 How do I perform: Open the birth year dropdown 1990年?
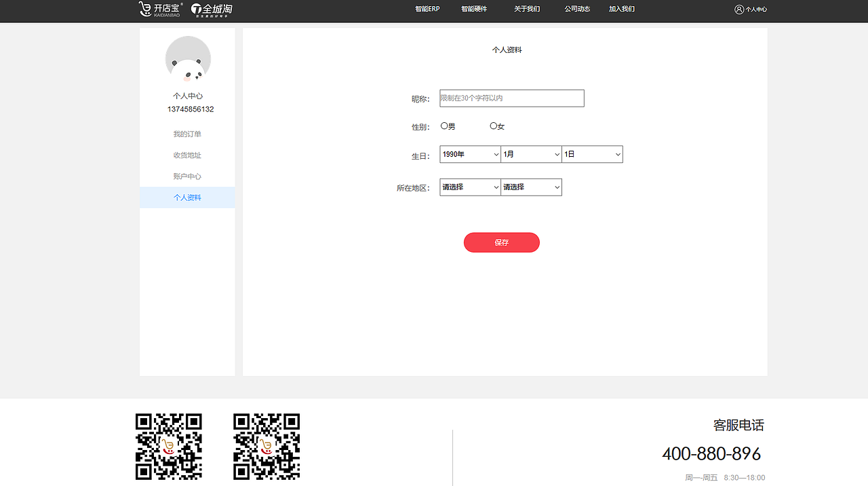pyautogui.click(x=470, y=154)
